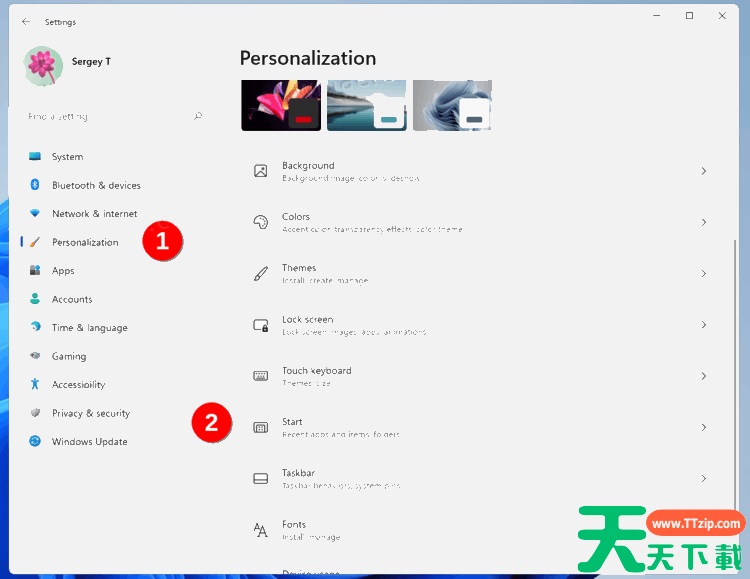
Task: Open the Touch keyboard row
Action: click(x=480, y=376)
